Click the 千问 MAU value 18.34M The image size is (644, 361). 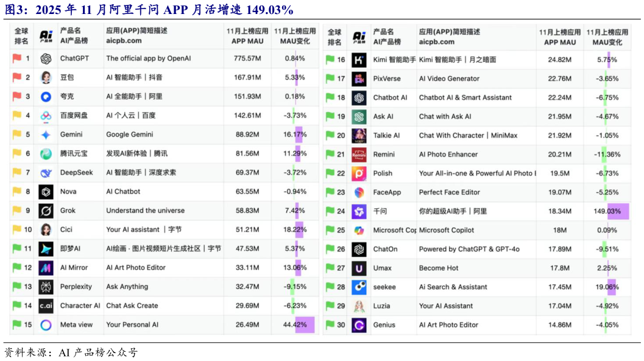tap(560, 212)
